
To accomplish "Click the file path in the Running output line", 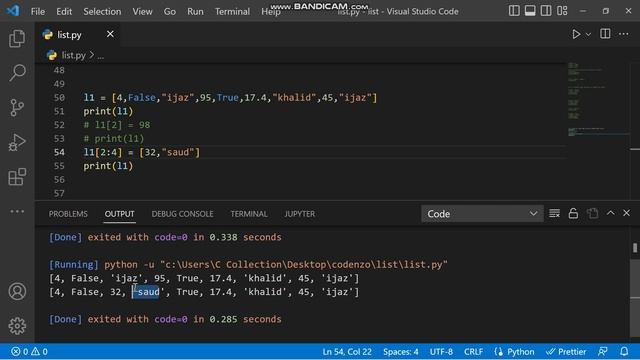I will 304,264.
